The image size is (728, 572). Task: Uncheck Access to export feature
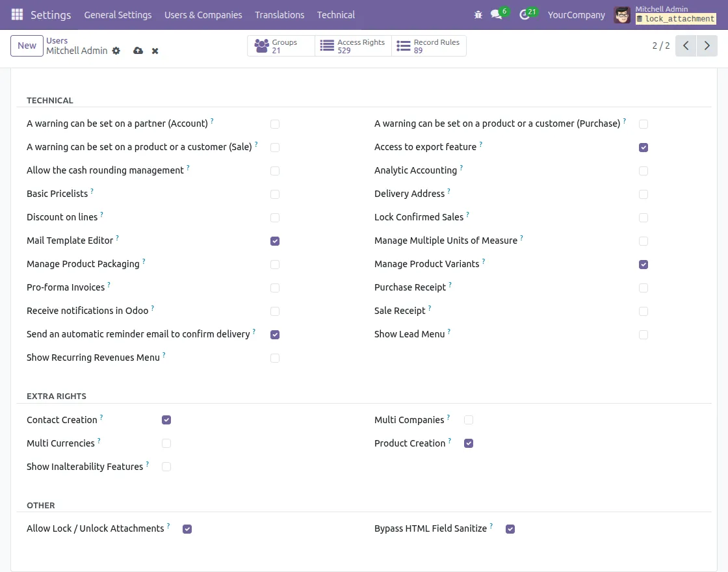[x=643, y=147]
